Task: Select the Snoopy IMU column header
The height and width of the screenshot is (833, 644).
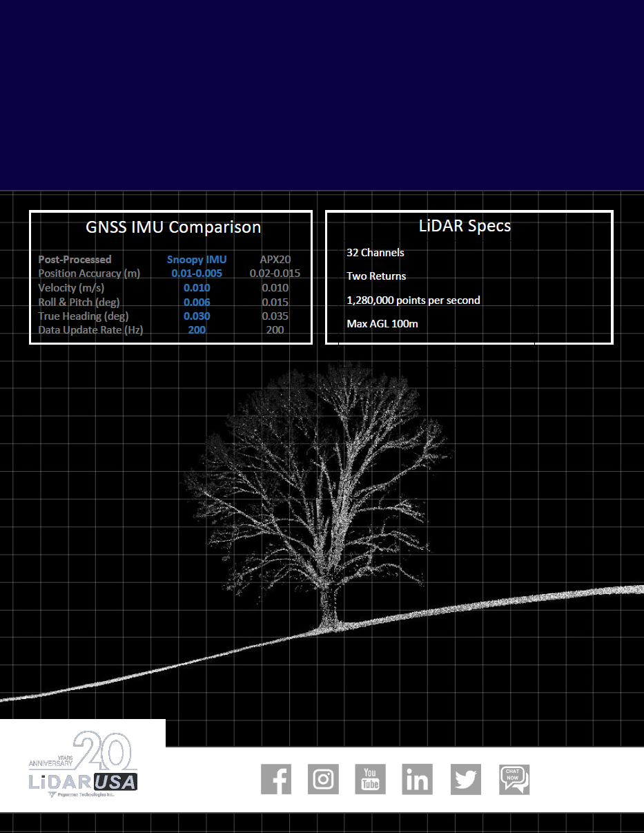Action: click(197, 260)
